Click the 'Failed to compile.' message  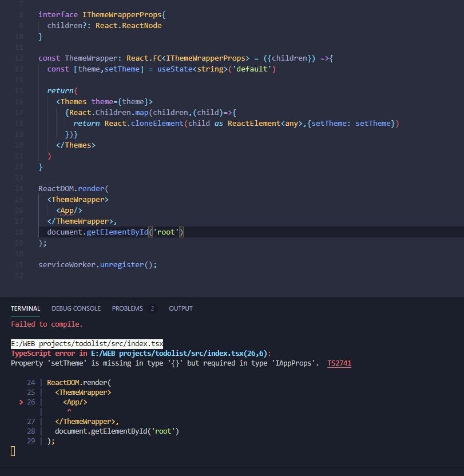47,324
